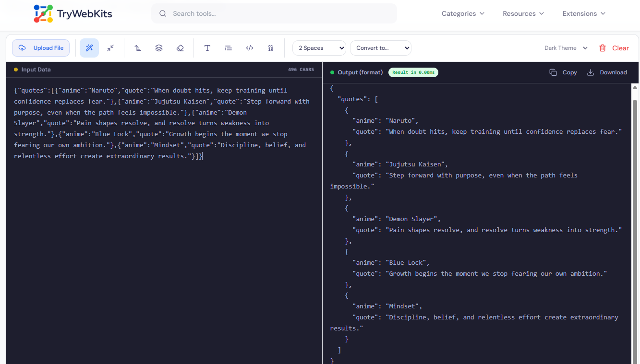Expand the Convert to... dropdown

[x=380, y=47]
